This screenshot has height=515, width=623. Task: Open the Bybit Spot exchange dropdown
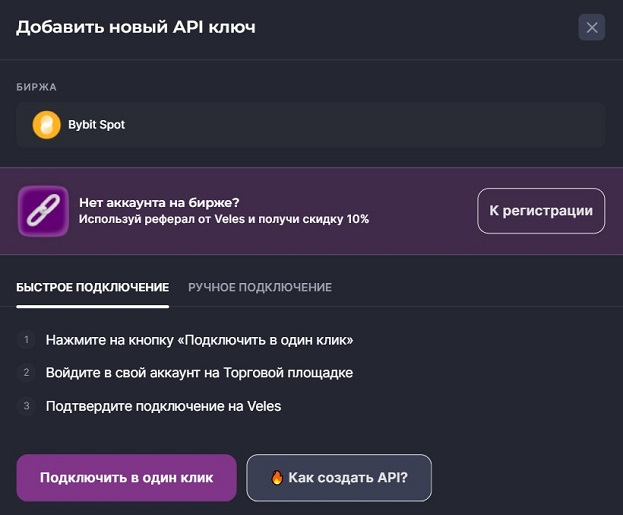310,125
